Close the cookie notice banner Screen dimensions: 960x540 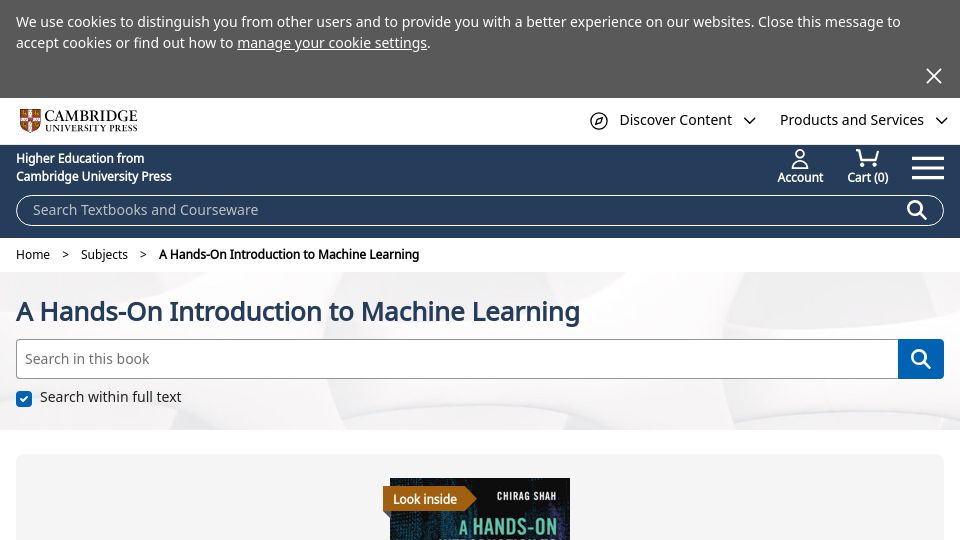tap(933, 76)
